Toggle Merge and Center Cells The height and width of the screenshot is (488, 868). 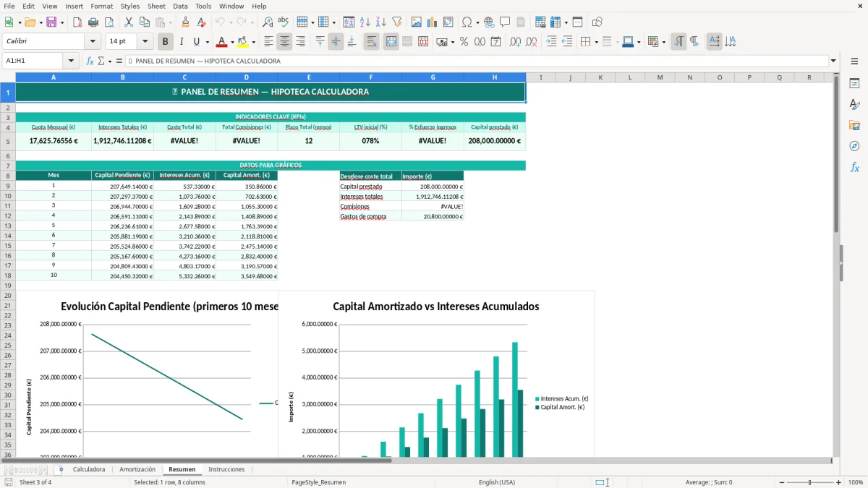(x=391, y=42)
